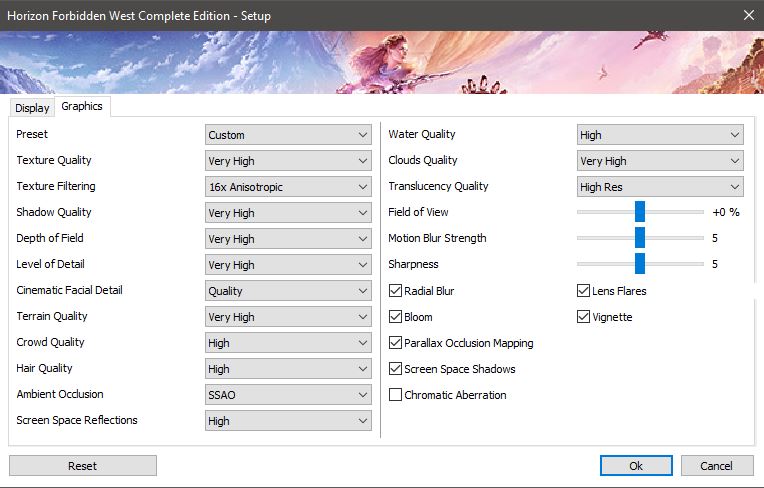Disable the Radial Blur checkbox

[395, 291]
